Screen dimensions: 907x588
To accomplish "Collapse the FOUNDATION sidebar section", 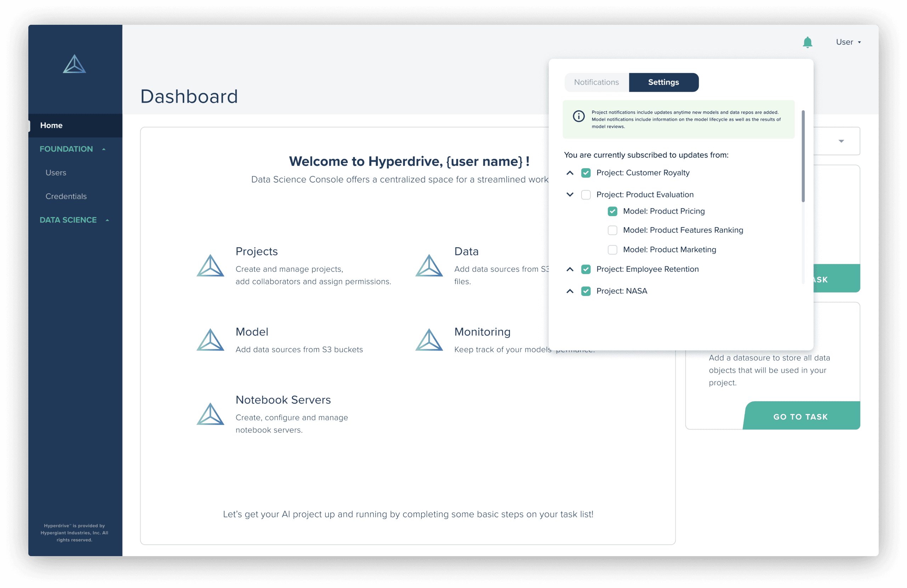I will point(104,149).
